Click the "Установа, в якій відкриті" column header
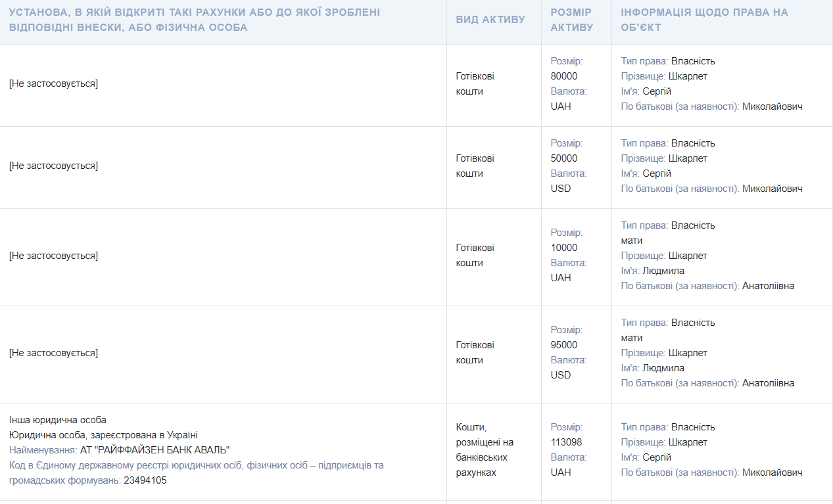 pyautogui.click(x=195, y=20)
